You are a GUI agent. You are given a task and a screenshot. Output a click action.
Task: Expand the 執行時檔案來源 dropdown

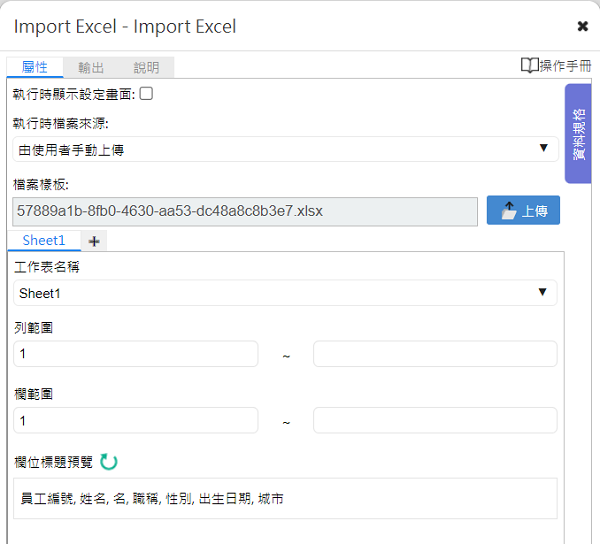point(285,149)
